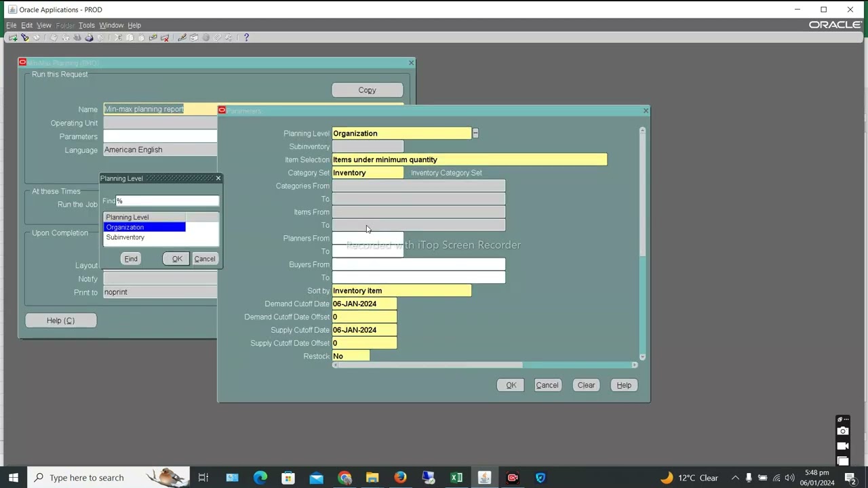Viewport: 868px width, 488px height.
Task: Click the Next Step toolbar icon
Action: [x=65, y=38]
